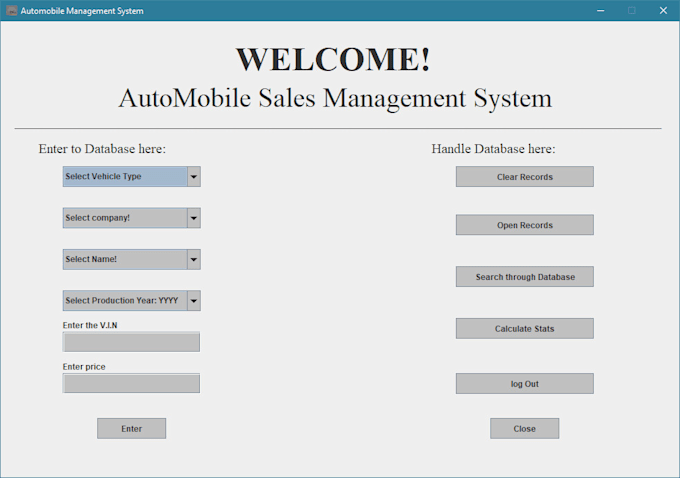Click the Clear Records button
Viewport: 680px width, 478px height.
pyautogui.click(x=524, y=177)
